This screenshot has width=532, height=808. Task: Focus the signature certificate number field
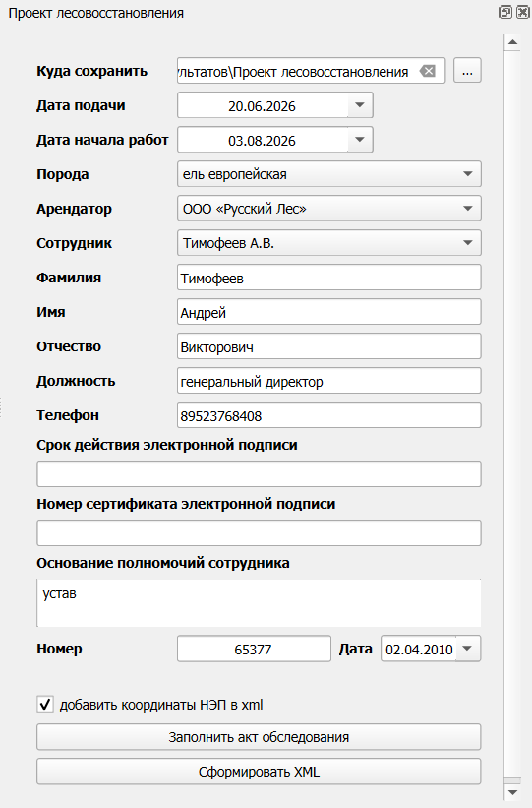point(259,533)
